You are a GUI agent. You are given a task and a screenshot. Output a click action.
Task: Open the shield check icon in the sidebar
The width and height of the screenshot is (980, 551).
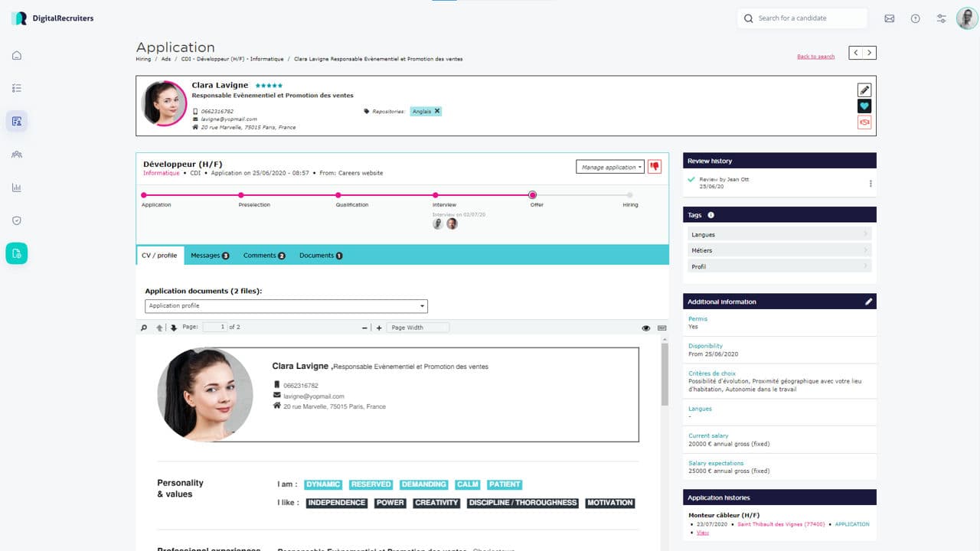coord(17,220)
